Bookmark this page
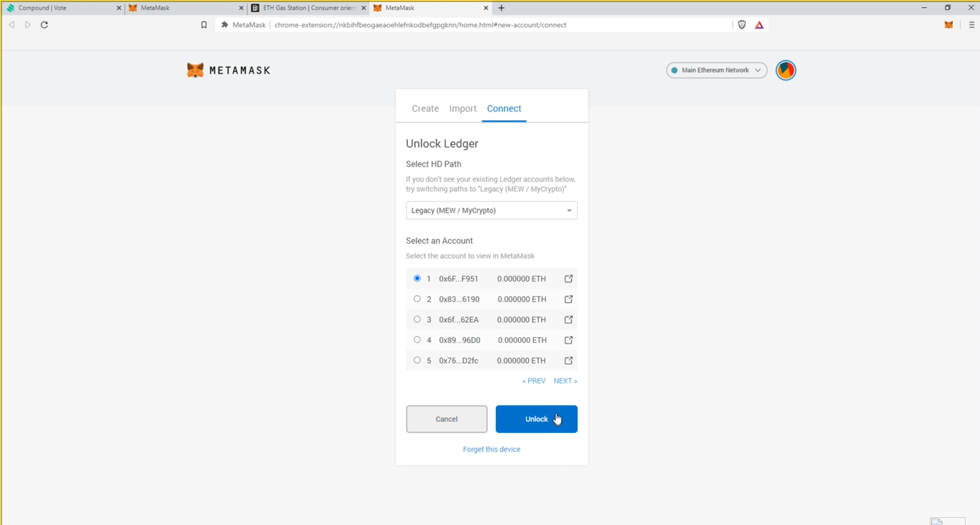The height and width of the screenshot is (525, 980). (204, 24)
